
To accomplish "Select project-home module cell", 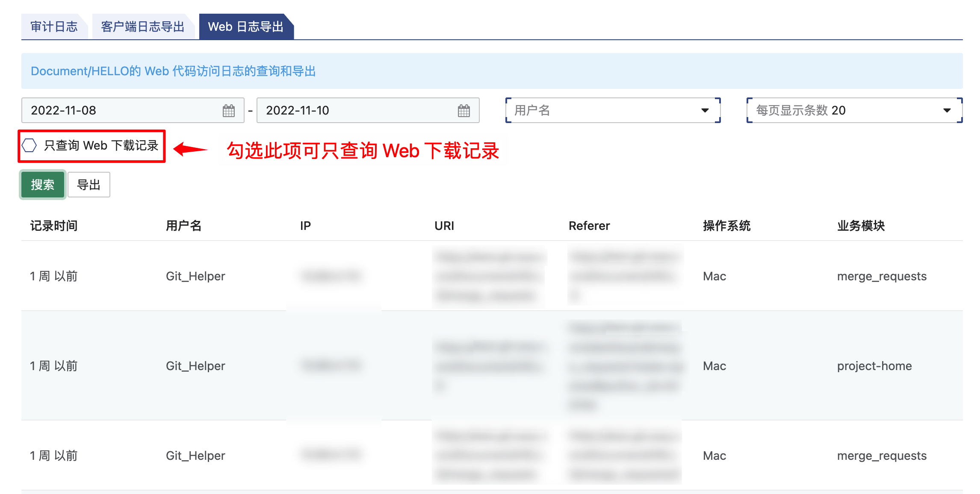I will click(874, 366).
